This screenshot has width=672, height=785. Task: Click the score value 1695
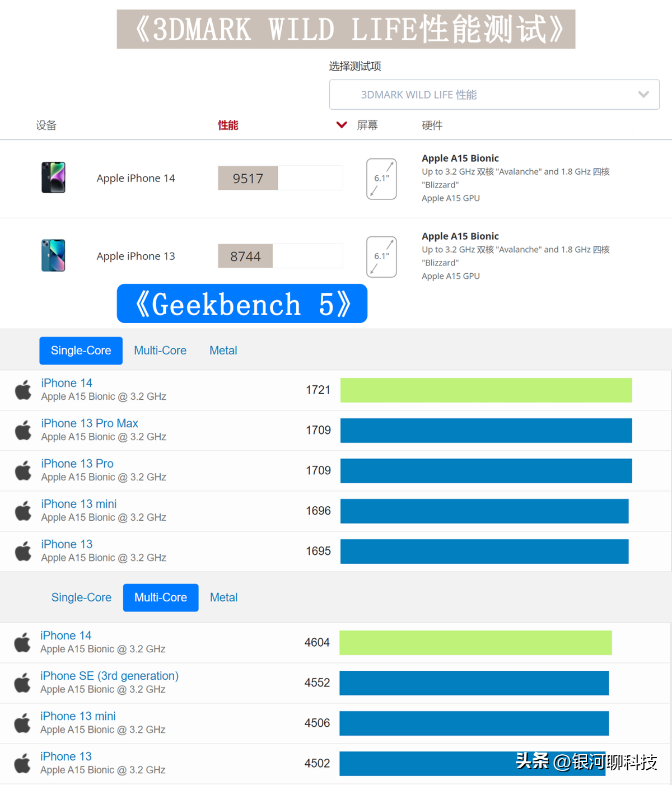coord(318,551)
